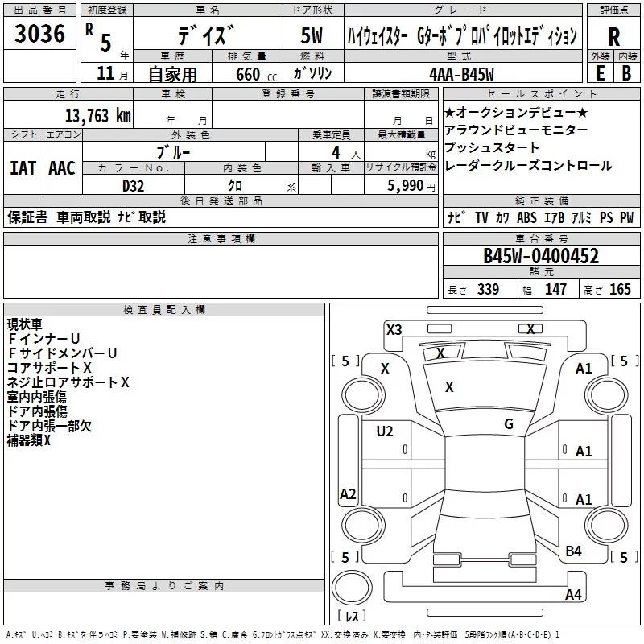644x644 pixels.
Task: Select sales point プッシュスタート
Action: click(492, 147)
